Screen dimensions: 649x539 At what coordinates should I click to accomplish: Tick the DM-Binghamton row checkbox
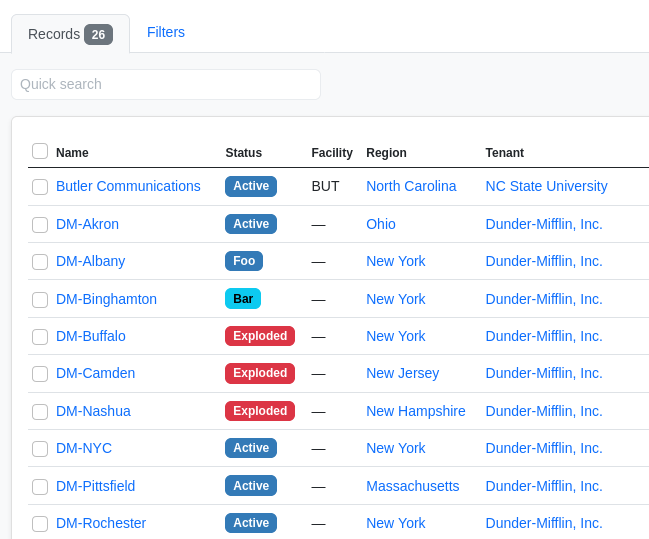[40, 300]
